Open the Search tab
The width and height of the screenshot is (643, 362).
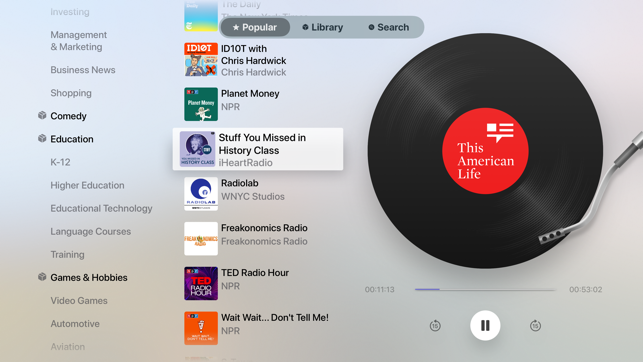pos(389,27)
